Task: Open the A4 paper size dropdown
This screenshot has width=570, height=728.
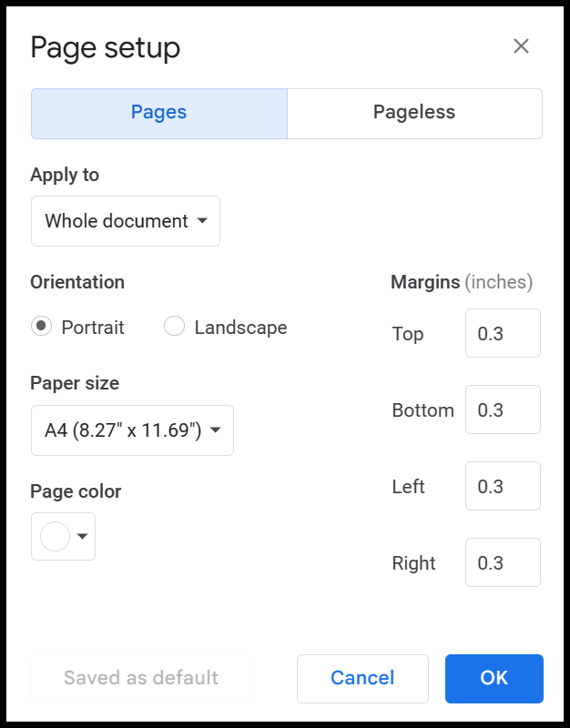Action: (132, 430)
